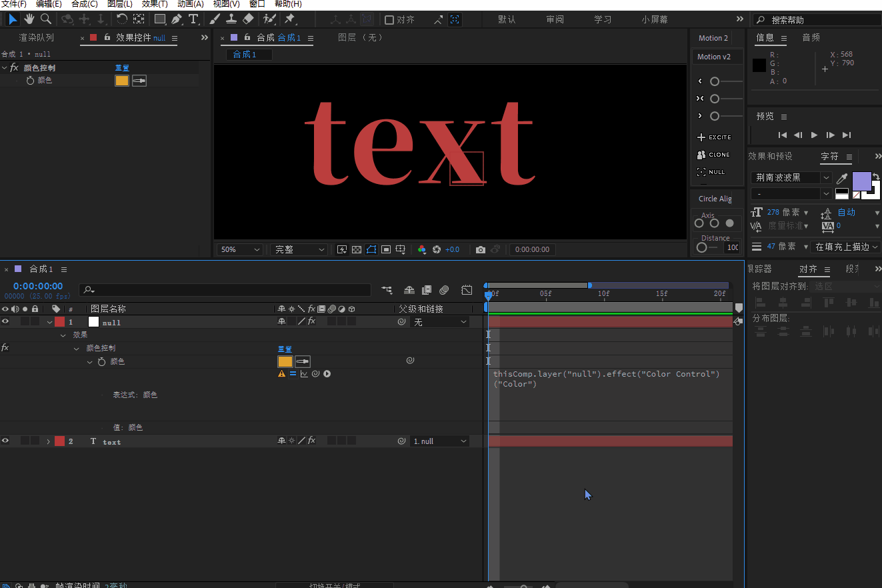
Task: Select the Zoom magnifier tool
Action: (46, 19)
